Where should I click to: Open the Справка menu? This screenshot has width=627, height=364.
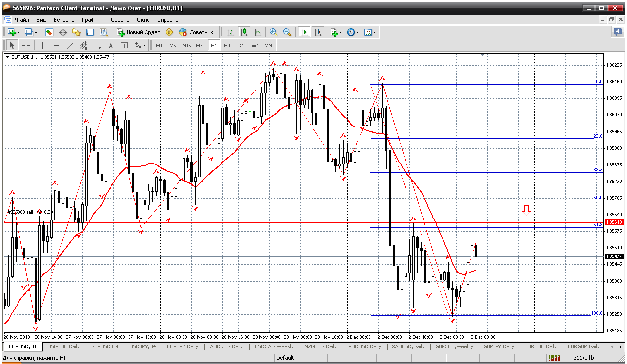(x=168, y=20)
